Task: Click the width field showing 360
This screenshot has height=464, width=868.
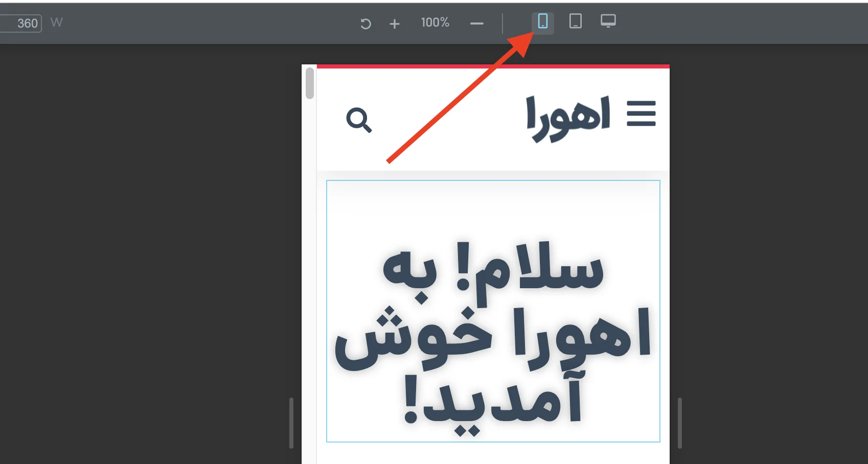Action: (20, 23)
